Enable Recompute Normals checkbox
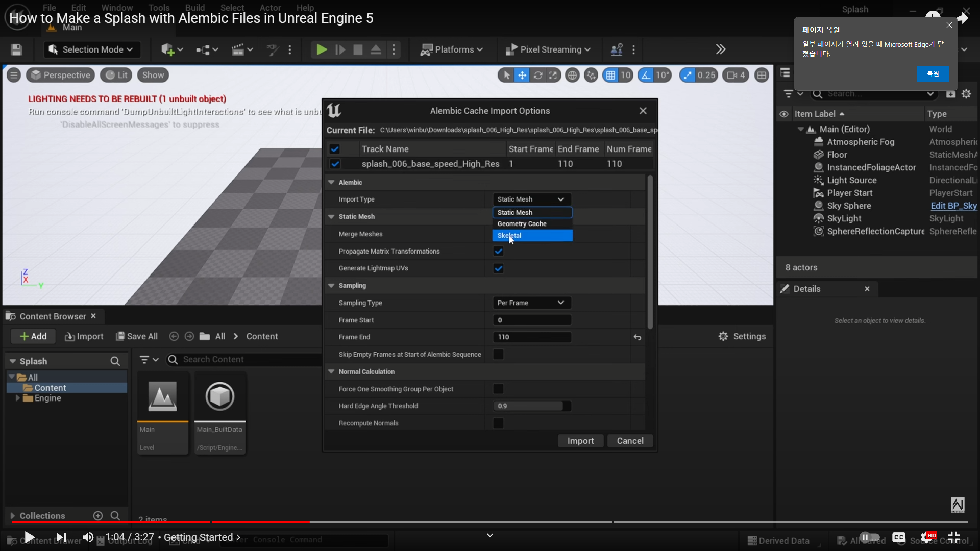This screenshot has width=980, height=551. [498, 423]
